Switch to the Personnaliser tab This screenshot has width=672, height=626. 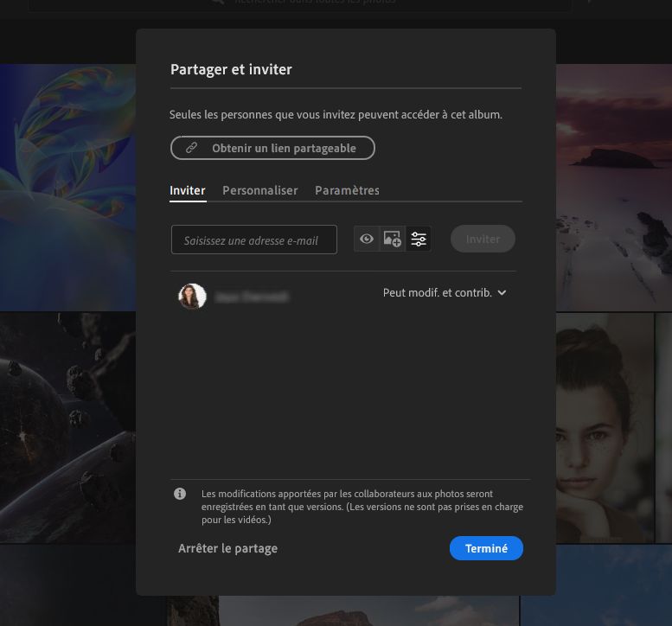(x=259, y=190)
